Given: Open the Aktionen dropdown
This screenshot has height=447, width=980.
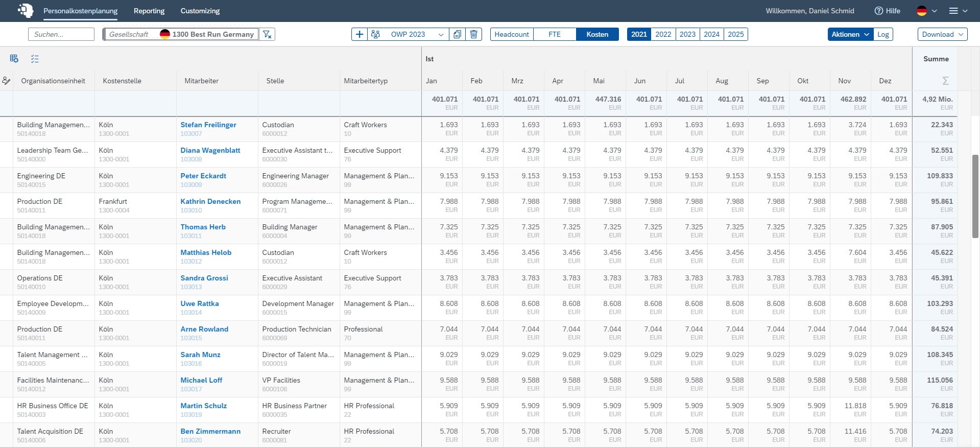Looking at the screenshot, I should tap(850, 34).
